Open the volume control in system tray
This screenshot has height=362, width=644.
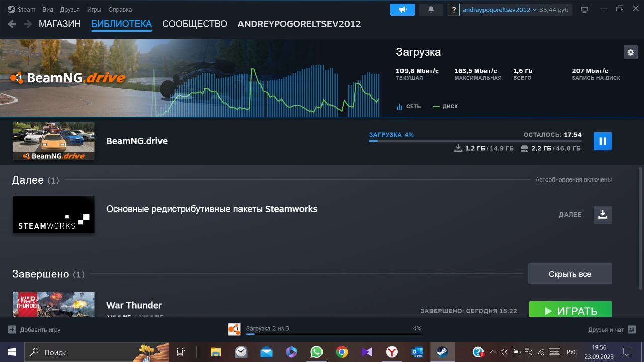pos(504,352)
